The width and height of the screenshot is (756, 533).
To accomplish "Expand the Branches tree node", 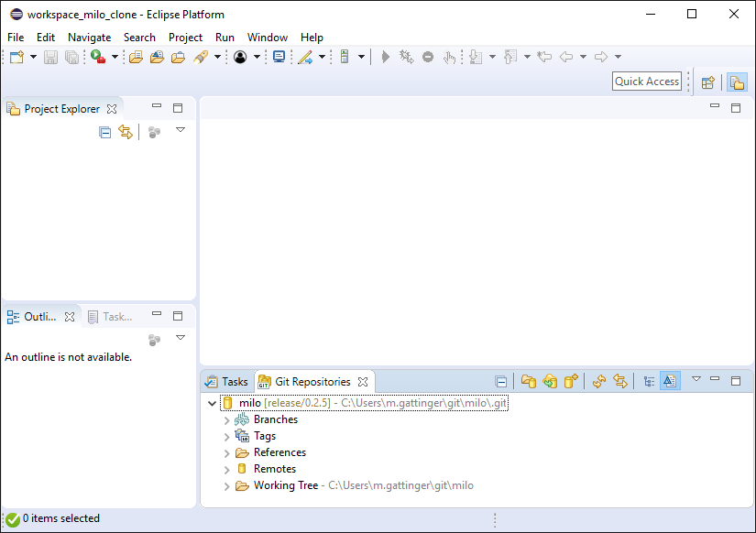I will click(x=227, y=420).
